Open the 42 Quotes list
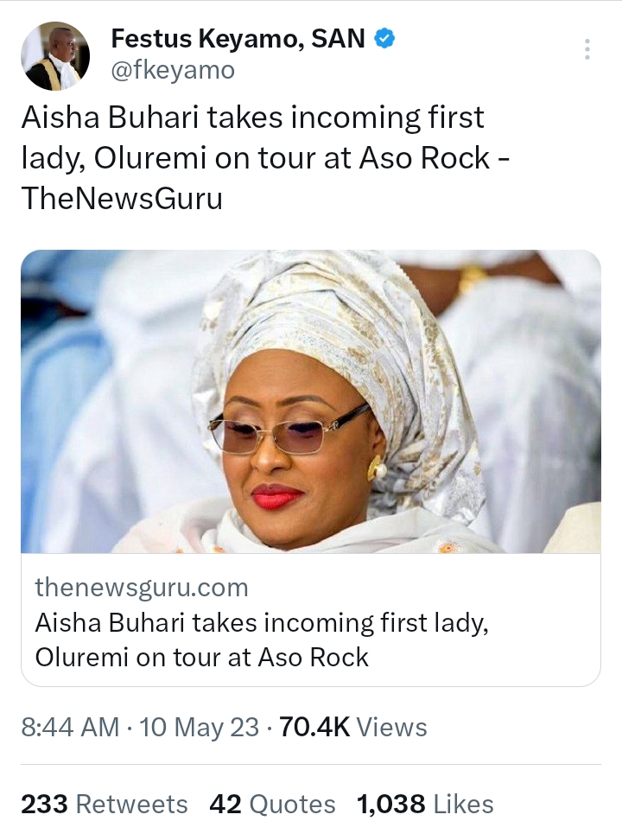 tap(272, 805)
